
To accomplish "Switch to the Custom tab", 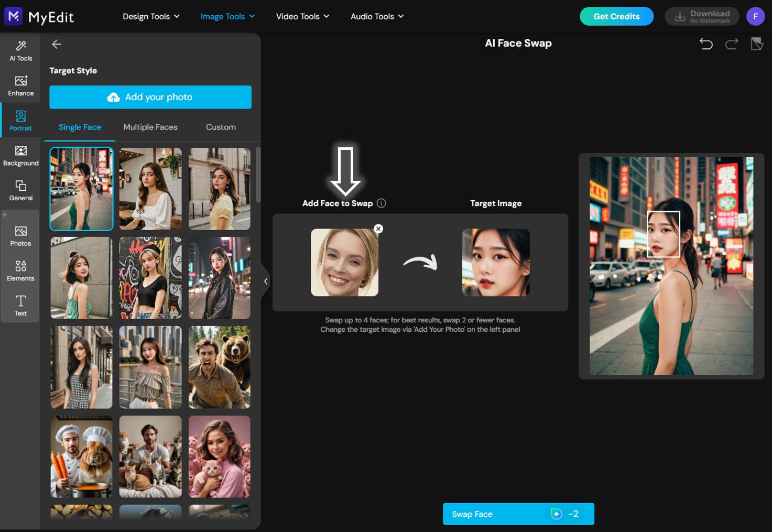I will click(221, 127).
